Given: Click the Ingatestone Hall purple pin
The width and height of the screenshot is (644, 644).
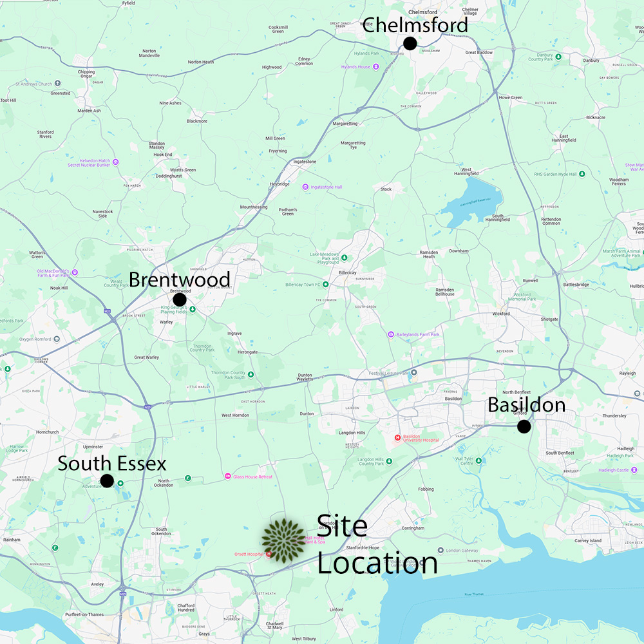Looking at the screenshot, I should click(x=305, y=187).
